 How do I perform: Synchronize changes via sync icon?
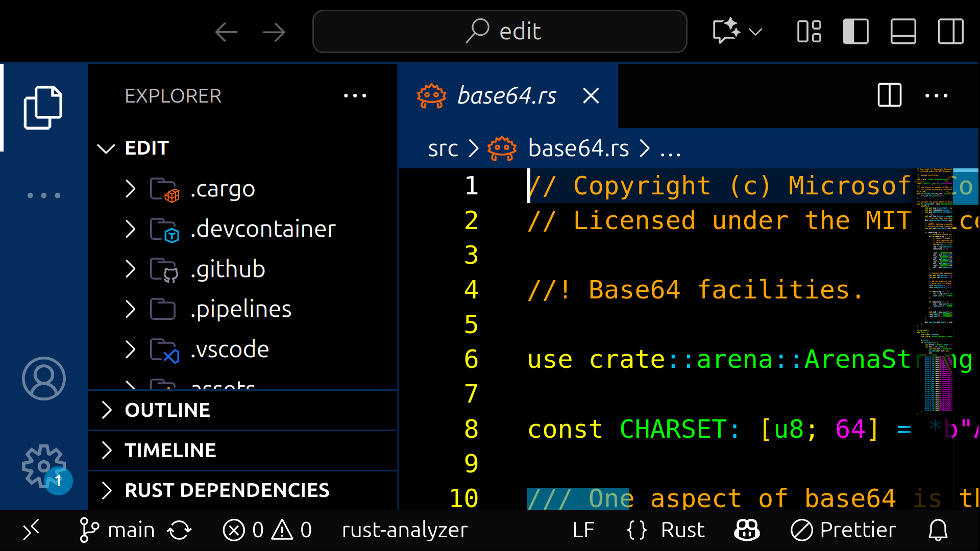[x=179, y=530]
